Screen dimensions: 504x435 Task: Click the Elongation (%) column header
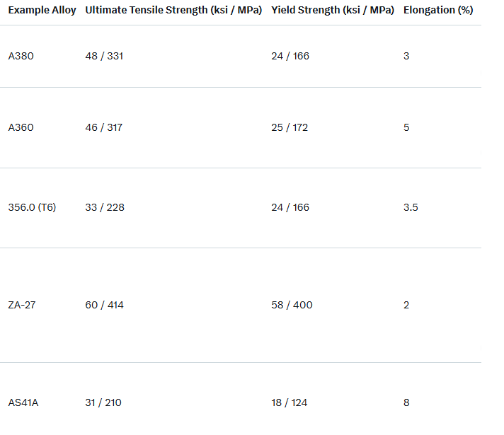pyautogui.click(x=438, y=11)
